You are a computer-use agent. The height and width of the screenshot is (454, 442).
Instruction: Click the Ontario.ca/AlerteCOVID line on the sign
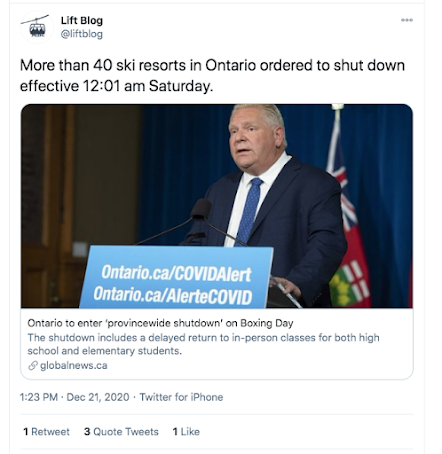[173, 296]
